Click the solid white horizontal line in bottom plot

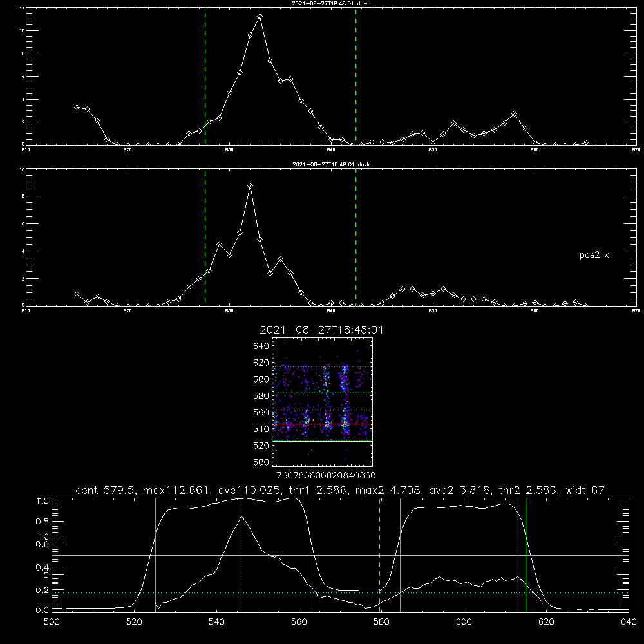340,555
